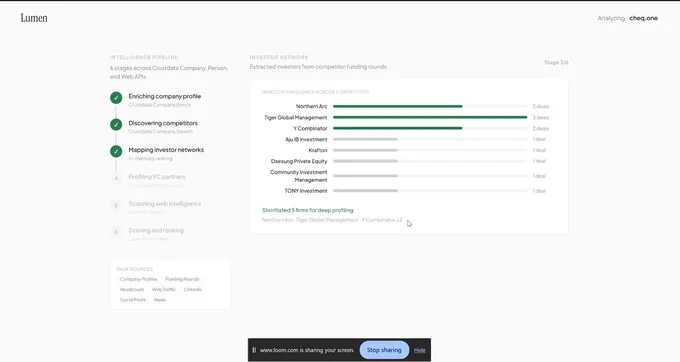Click the '3 deals' count for Tiger Global

541,117
